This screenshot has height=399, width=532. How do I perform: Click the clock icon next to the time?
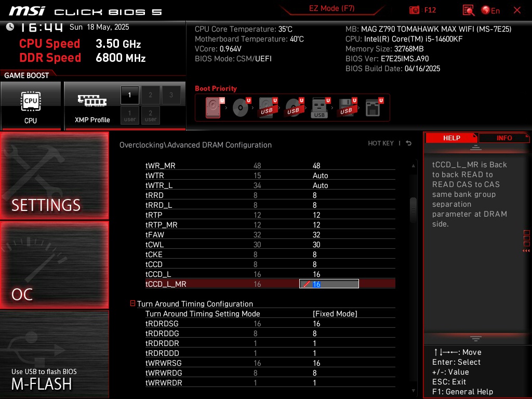10,27
